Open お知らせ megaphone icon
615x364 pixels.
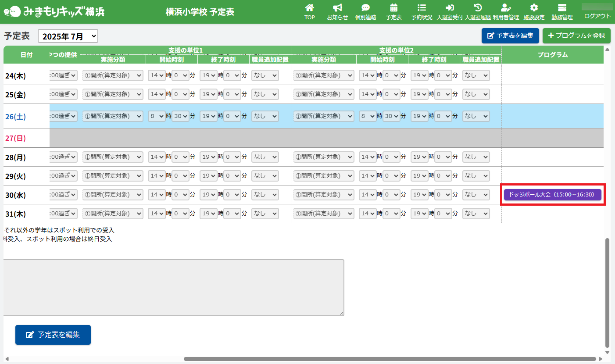[337, 8]
